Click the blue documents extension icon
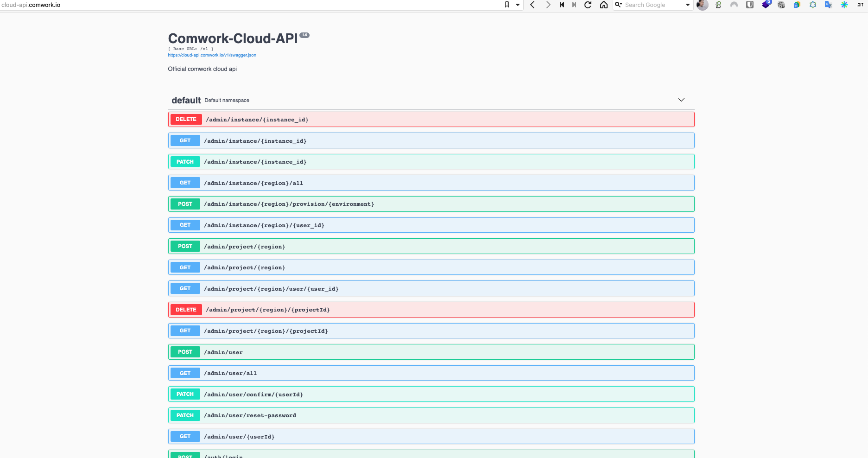Viewport: 868px width, 458px height. point(797,5)
